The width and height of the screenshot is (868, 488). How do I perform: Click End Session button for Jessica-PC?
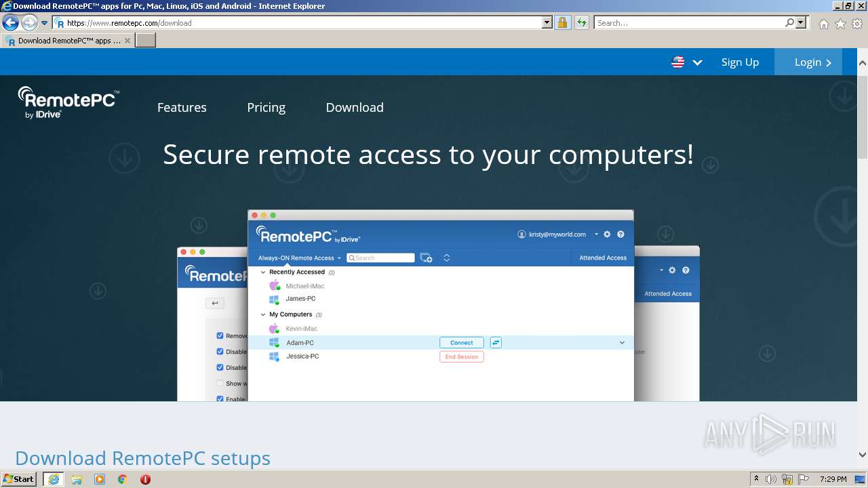[462, 357]
